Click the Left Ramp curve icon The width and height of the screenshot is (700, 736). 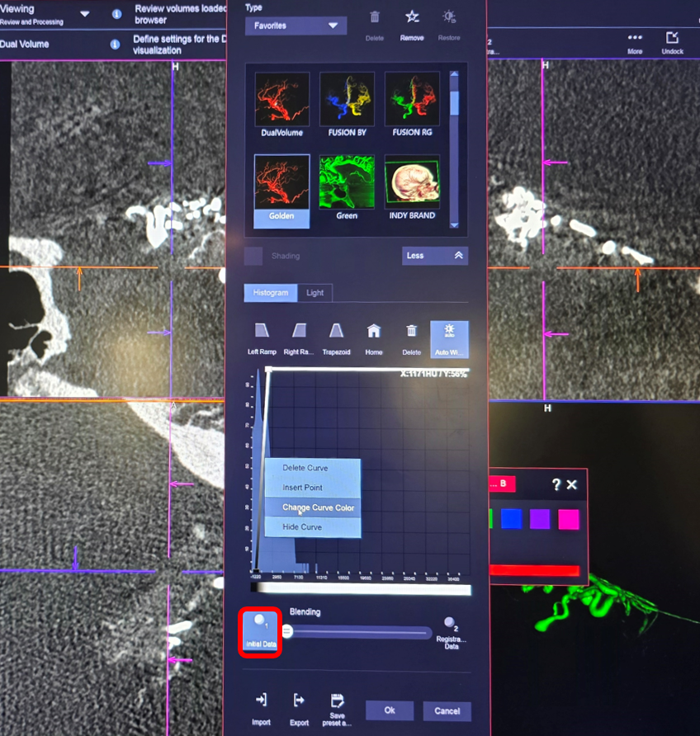262,332
